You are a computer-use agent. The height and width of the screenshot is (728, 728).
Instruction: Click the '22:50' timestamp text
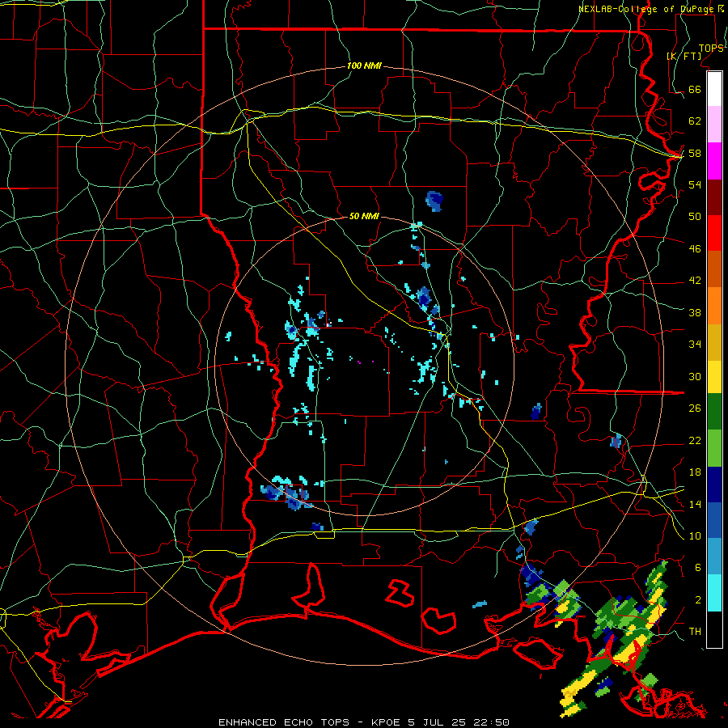click(492, 722)
